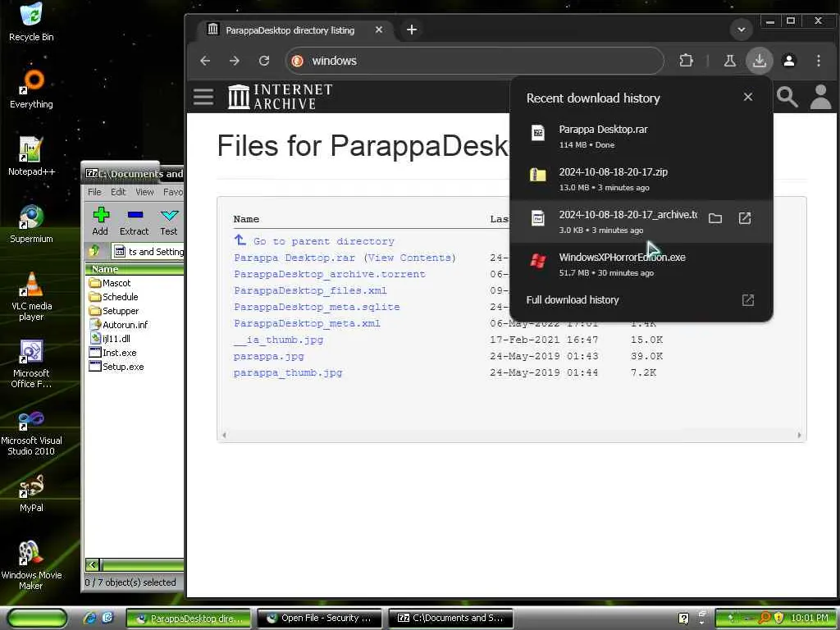Viewport: 840px width, 630px height.
Task: Click the Name column header in 7-Zip
Action: point(134,269)
